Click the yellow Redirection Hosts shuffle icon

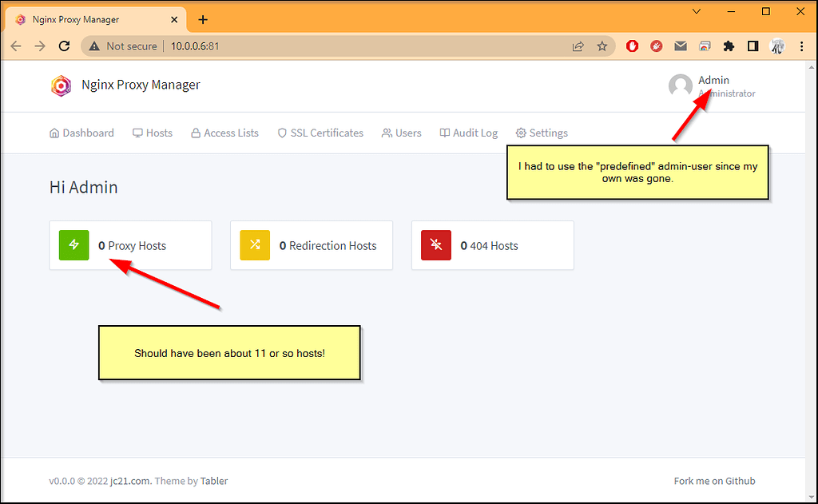click(255, 245)
